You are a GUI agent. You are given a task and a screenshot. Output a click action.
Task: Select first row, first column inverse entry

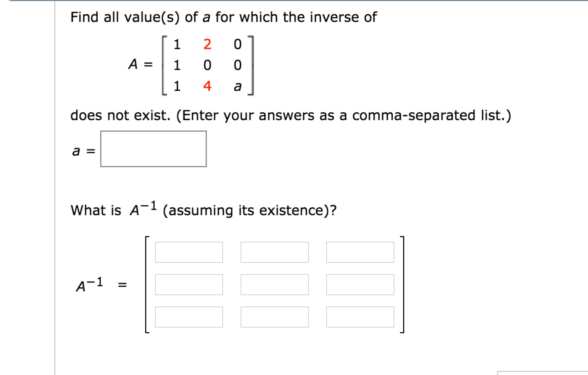[x=189, y=252]
